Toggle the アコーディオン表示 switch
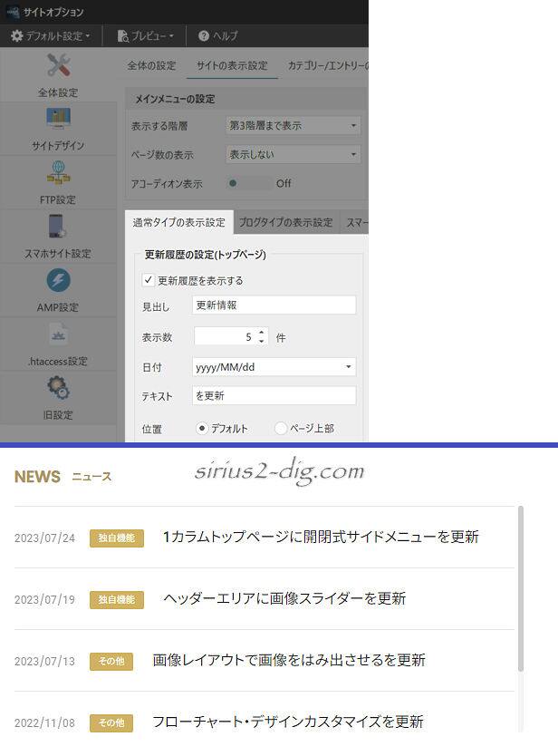 (249, 183)
